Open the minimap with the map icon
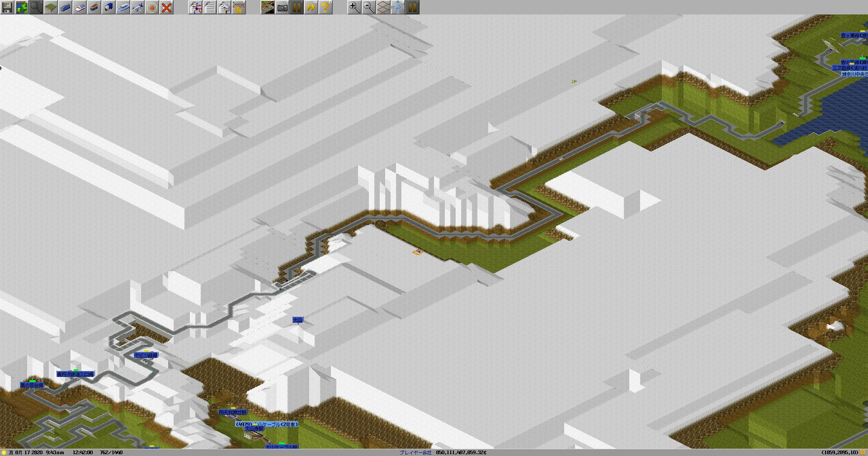Screen dimensions: 868x456 [x=22, y=7]
